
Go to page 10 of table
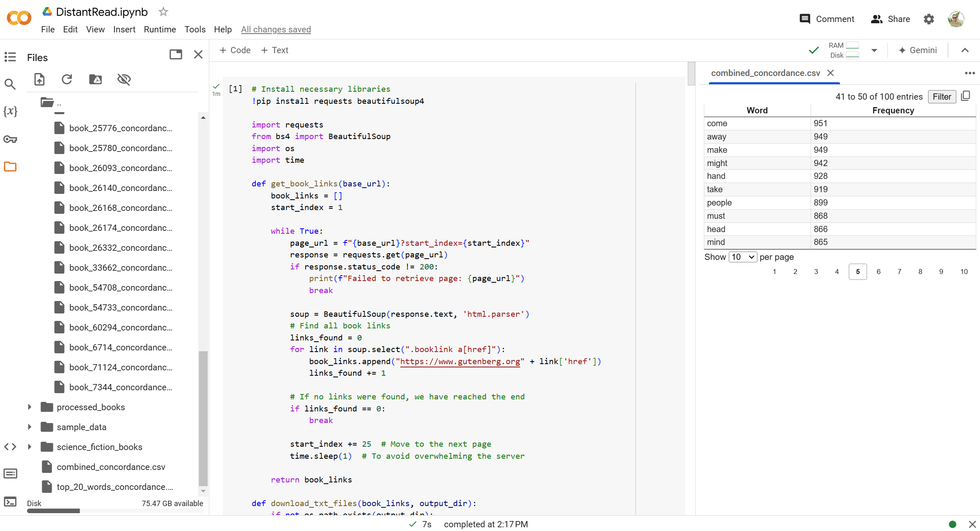pyautogui.click(x=964, y=272)
